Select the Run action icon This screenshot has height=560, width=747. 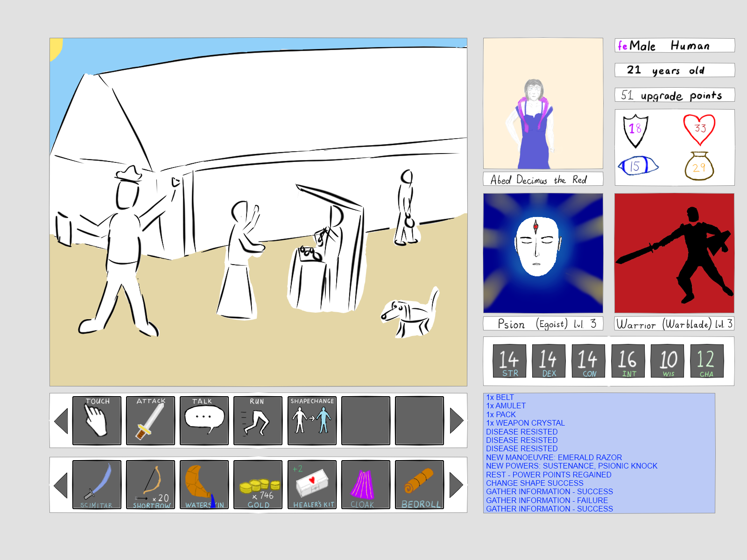pos(258,420)
